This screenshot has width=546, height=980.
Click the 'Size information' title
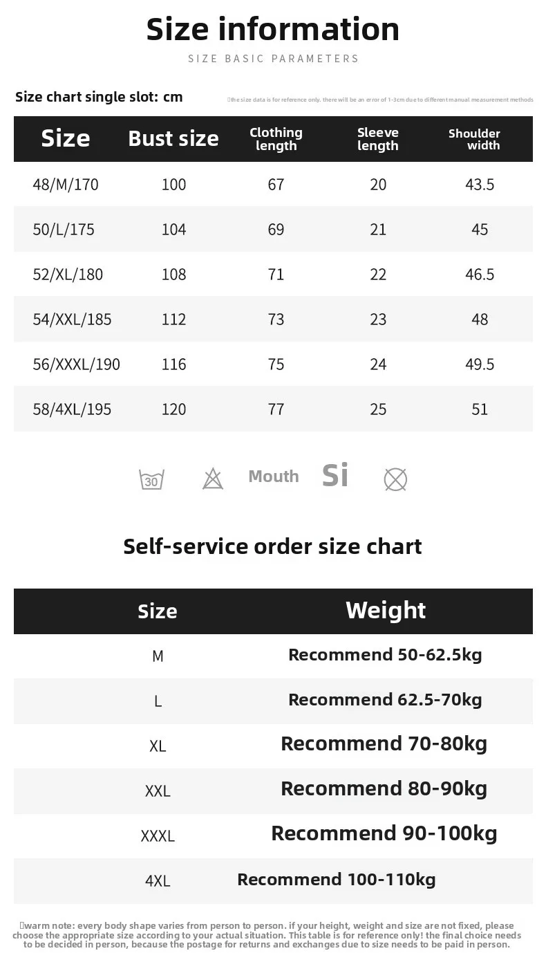pos(273,30)
